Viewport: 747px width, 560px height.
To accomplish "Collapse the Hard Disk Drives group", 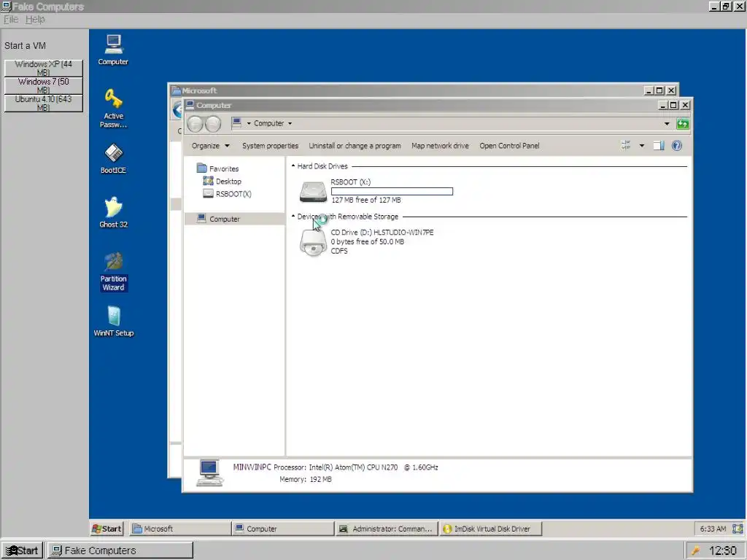I will 293,166.
